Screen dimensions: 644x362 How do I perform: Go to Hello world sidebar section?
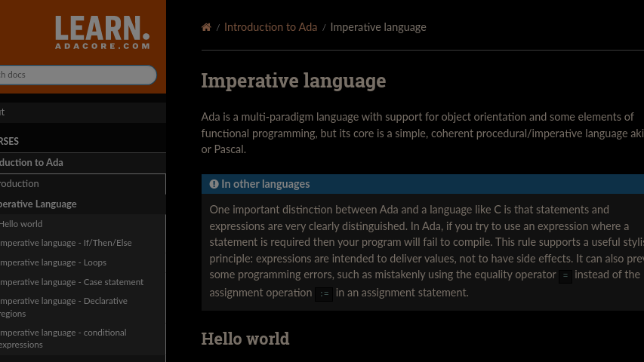[21, 224]
